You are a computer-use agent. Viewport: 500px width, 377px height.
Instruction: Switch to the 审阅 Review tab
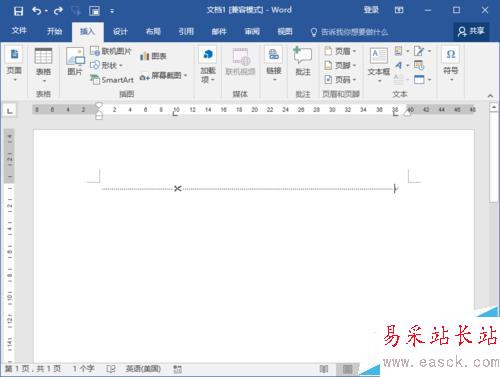[x=252, y=31]
